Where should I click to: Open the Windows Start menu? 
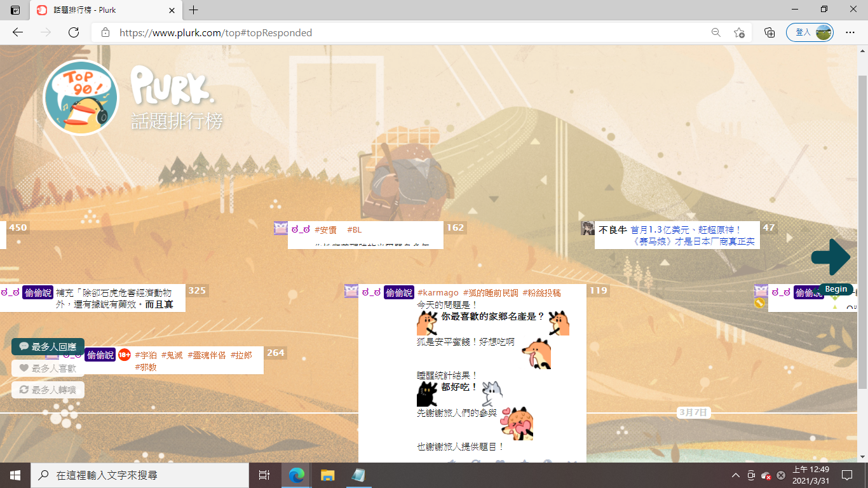(x=15, y=475)
